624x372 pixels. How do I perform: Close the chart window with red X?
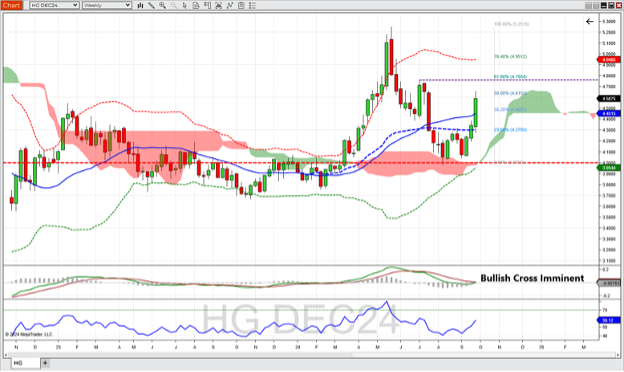[x=618, y=5]
